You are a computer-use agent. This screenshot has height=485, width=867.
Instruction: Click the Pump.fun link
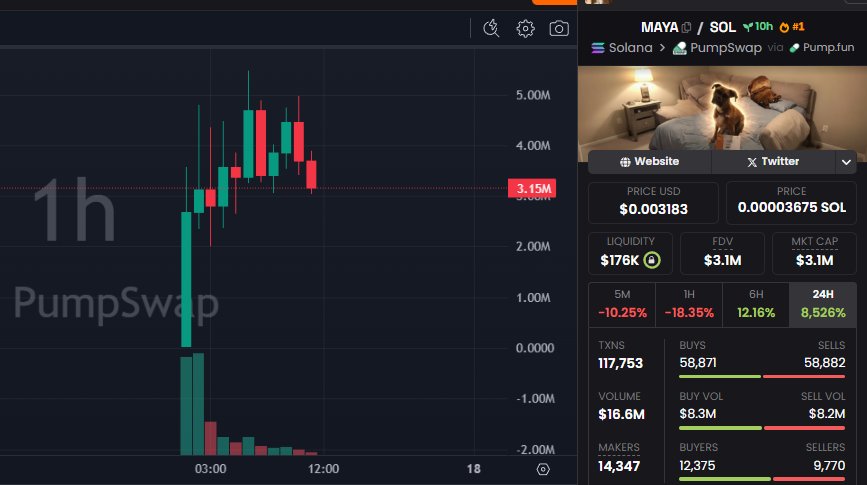(x=828, y=48)
